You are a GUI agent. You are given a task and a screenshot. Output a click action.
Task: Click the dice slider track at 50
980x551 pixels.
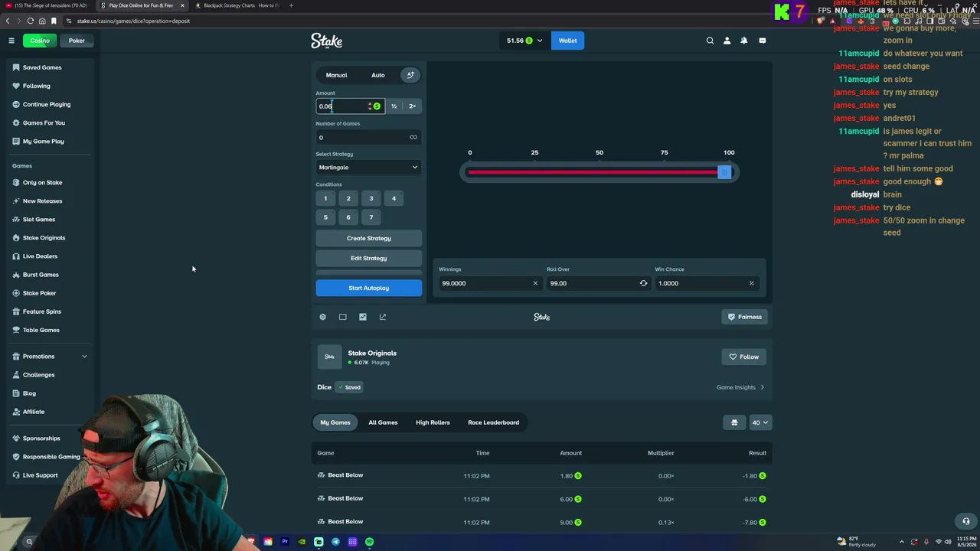[x=599, y=172]
